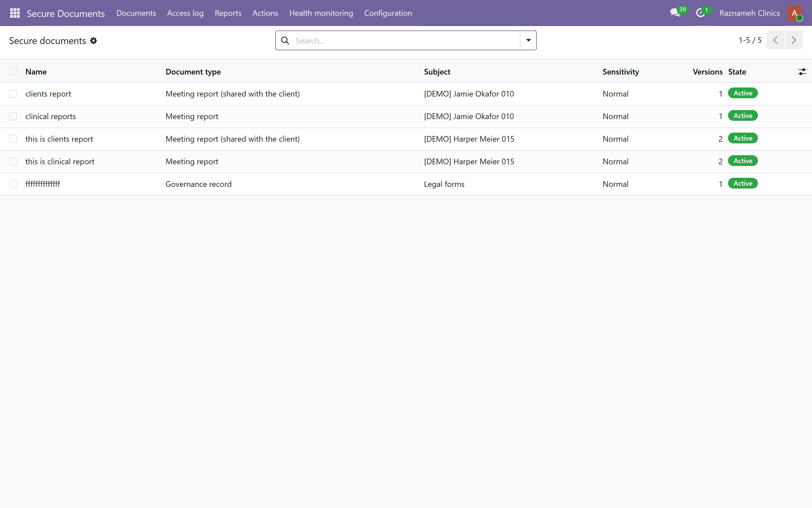Open the activities clock icon
Image resolution: width=812 pixels, height=508 pixels.
(x=700, y=13)
